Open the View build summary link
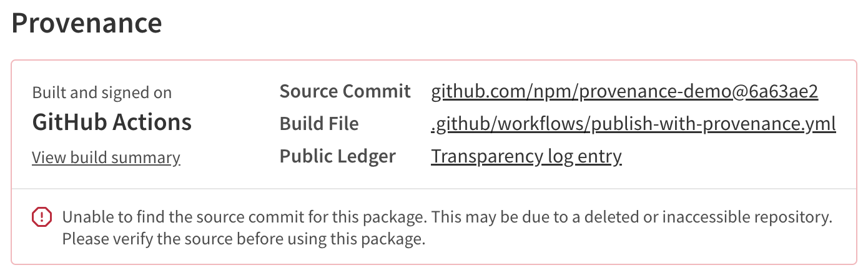 click(x=106, y=157)
